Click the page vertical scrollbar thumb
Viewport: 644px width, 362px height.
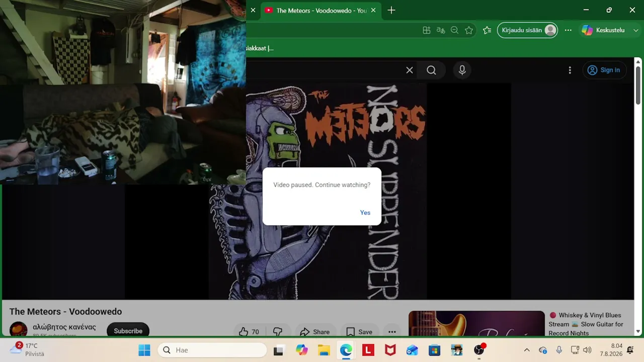click(638, 85)
